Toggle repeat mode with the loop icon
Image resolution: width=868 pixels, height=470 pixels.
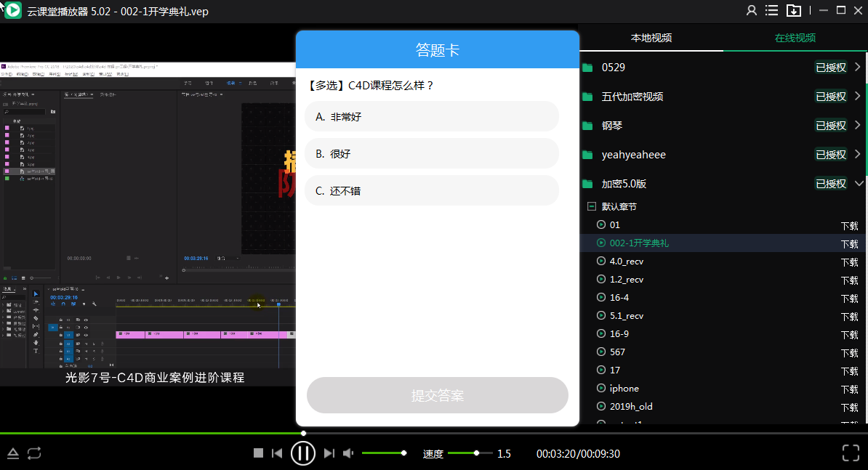click(x=34, y=453)
